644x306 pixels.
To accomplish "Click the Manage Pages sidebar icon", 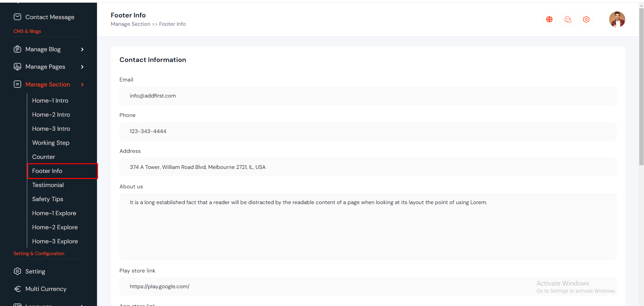I will 17,67.
